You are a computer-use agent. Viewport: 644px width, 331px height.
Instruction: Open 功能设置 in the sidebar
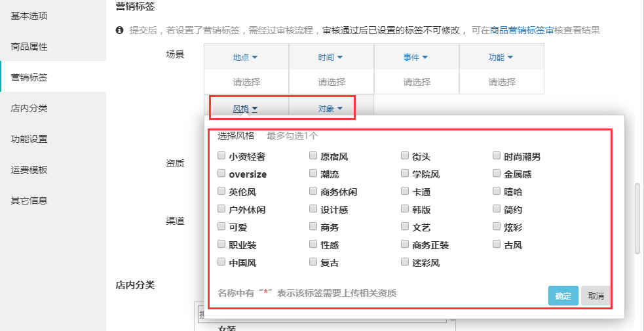pyautogui.click(x=29, y=139)
